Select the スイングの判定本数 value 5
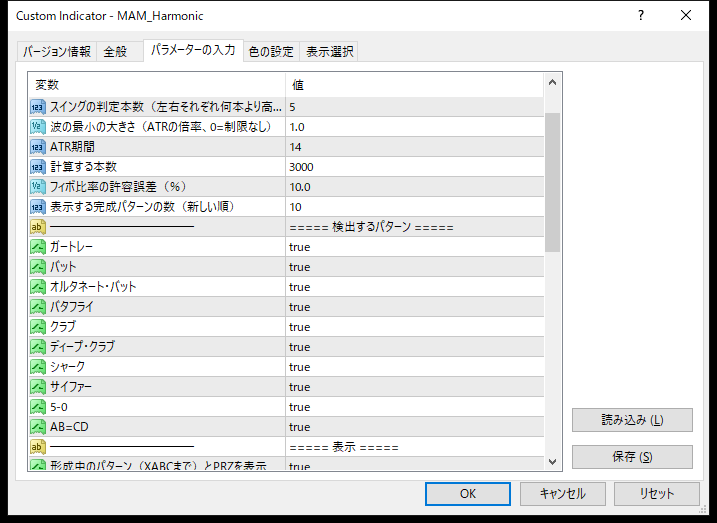Image resolution: width=717 pixels, height=523 pixels. (415, 107)
